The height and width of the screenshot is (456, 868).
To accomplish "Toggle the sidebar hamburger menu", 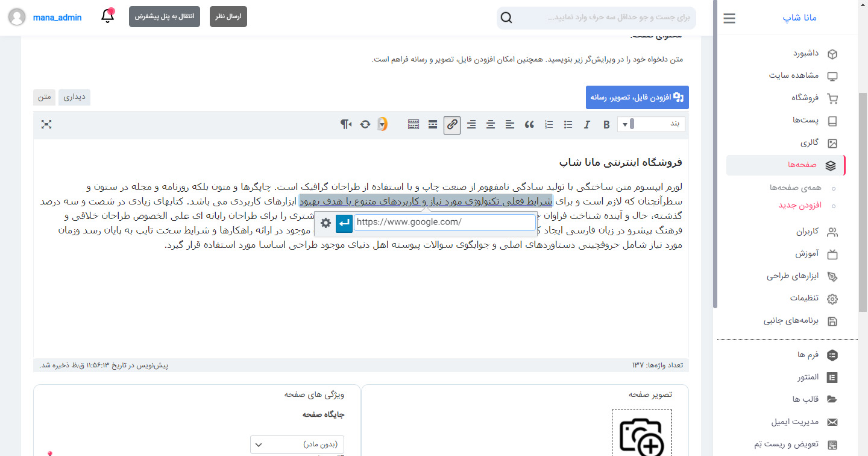I will click(x=729, y=19).
